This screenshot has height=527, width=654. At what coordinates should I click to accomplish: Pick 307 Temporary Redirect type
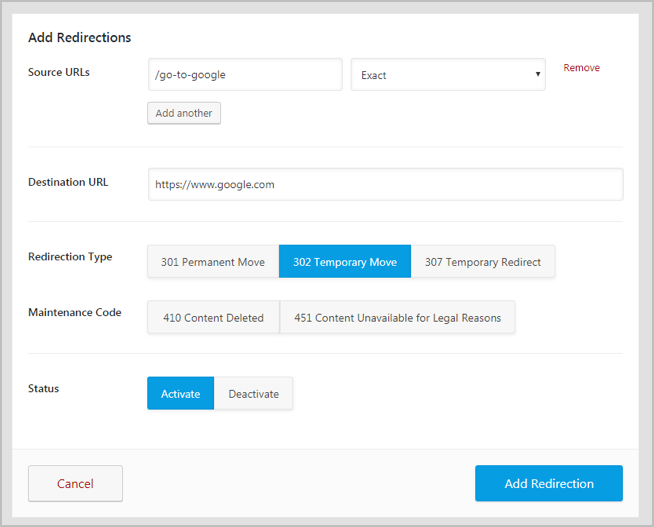482,262
